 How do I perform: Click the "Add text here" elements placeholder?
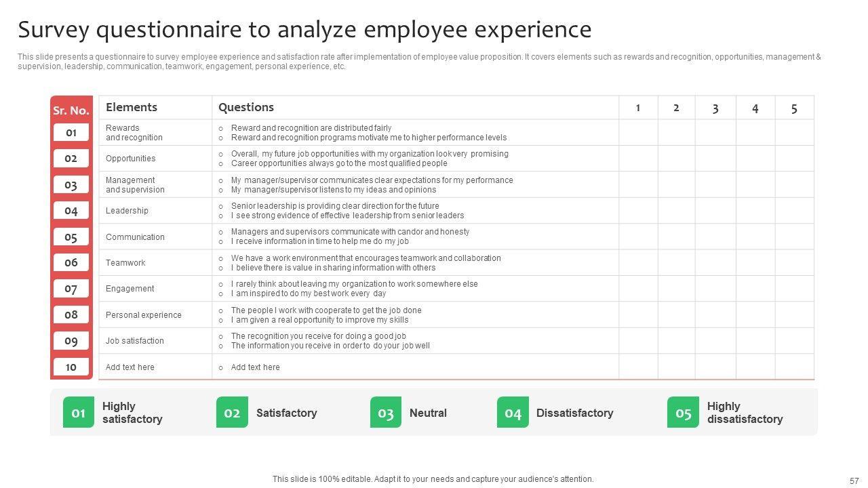point(130,367)
